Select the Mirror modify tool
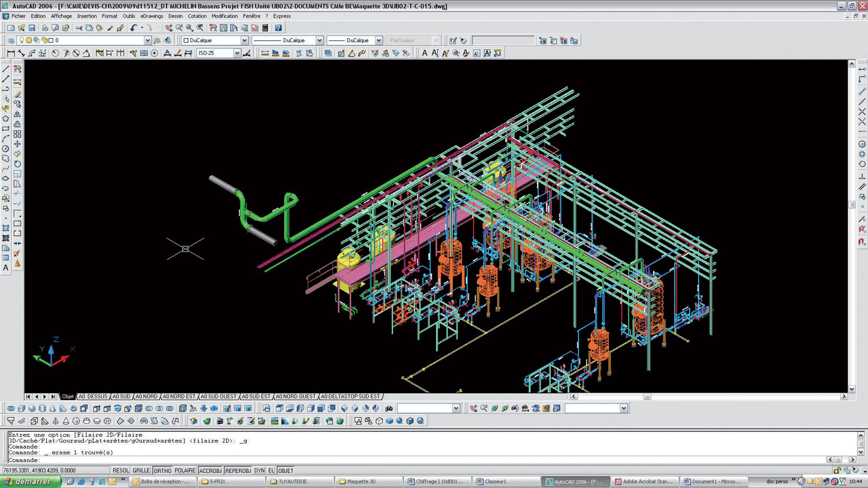Screen dimensions: 868x488 point(17,114)
